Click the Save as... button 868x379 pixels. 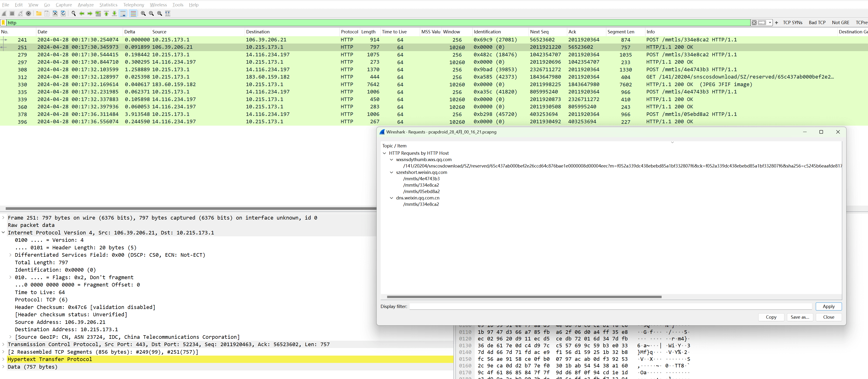(800, 317)
